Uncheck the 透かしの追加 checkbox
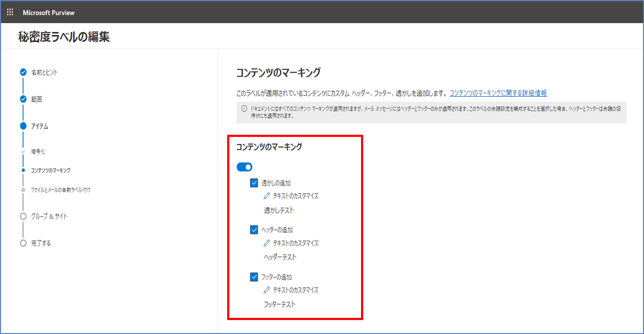The width and height of the screenshot is (644, 334). [x=254, y=183]
